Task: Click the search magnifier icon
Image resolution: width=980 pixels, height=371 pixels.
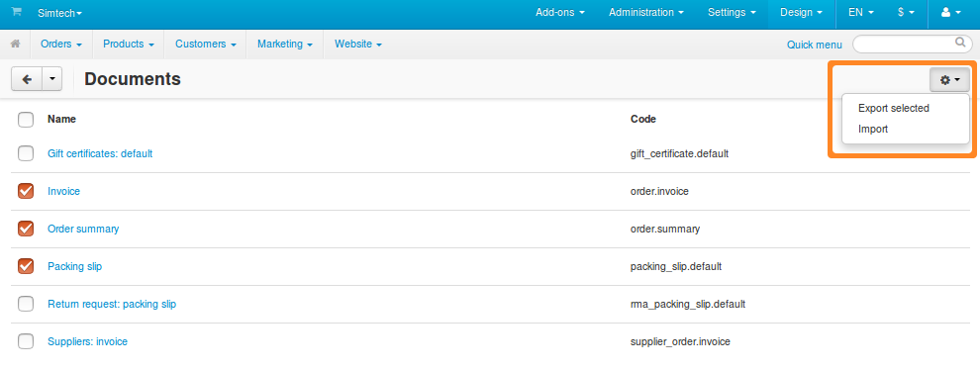Action: (960, 44)
